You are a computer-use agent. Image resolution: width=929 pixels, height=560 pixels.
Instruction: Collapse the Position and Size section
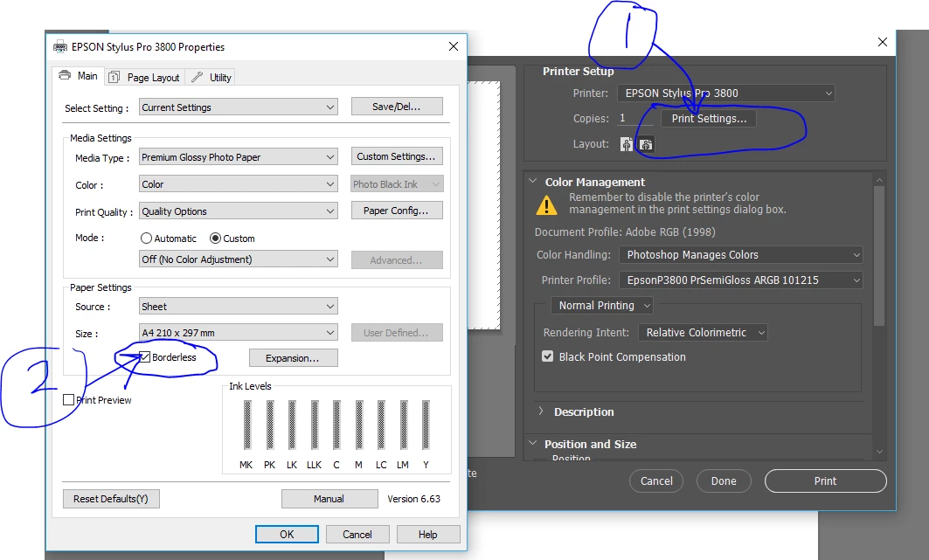(x=532, y=444)
